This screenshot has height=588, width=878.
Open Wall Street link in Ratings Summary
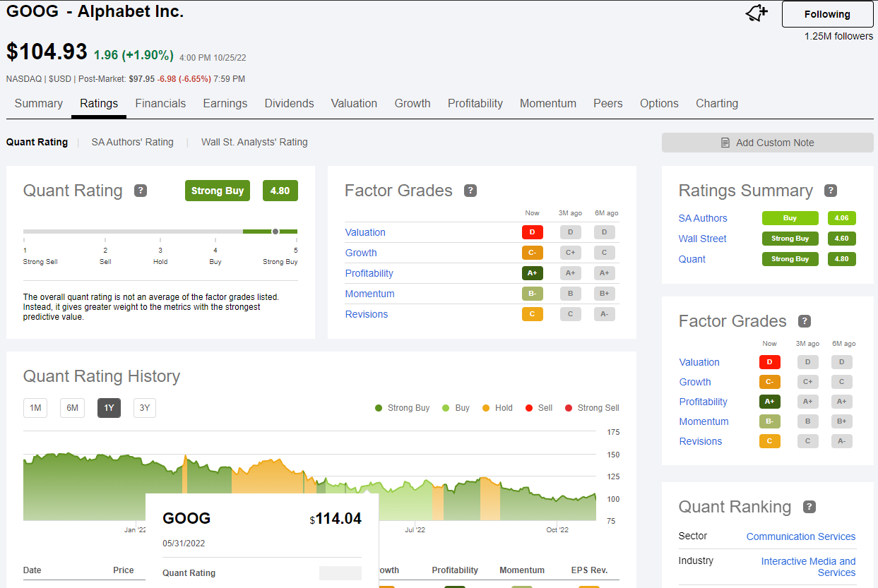[703, 239]
